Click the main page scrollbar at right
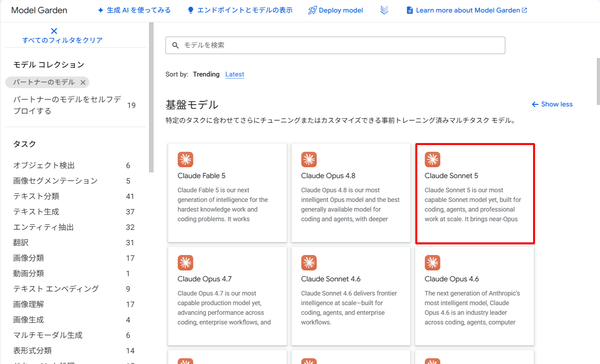 598,81
